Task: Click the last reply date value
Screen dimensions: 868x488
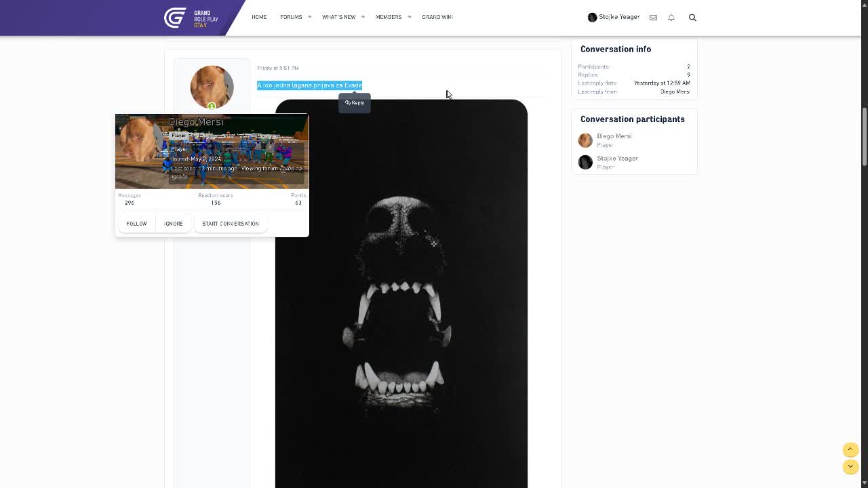Action: point(662,83)
